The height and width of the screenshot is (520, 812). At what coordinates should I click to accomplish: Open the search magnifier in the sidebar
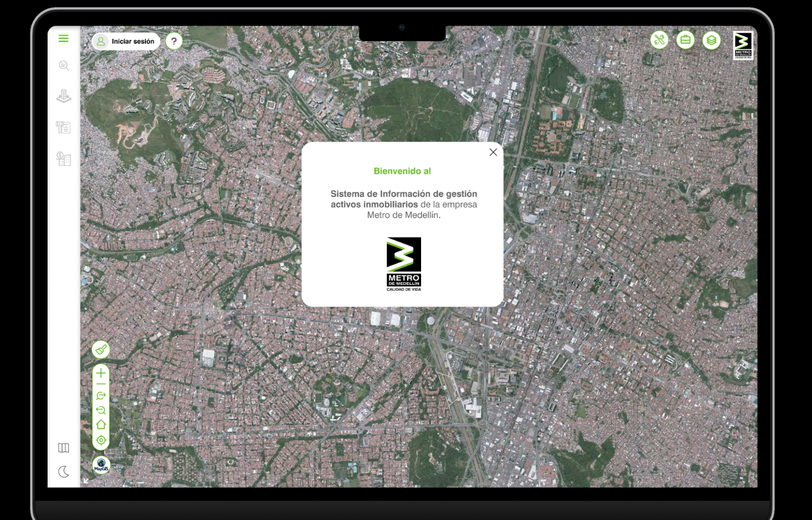pyautogui.click(x=64, y=66)
